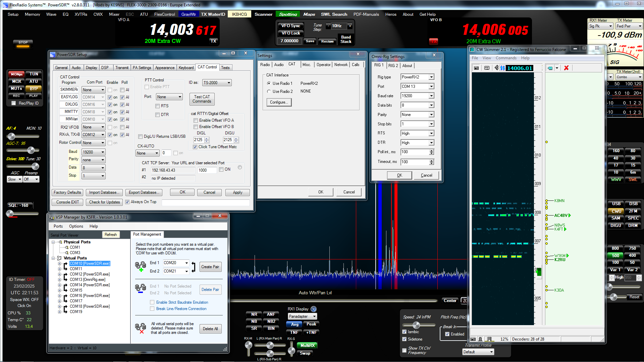Click the telnet tower icon in CW Skimmer status bar
Screen dimensions: 644x362
tap(480, 339)
